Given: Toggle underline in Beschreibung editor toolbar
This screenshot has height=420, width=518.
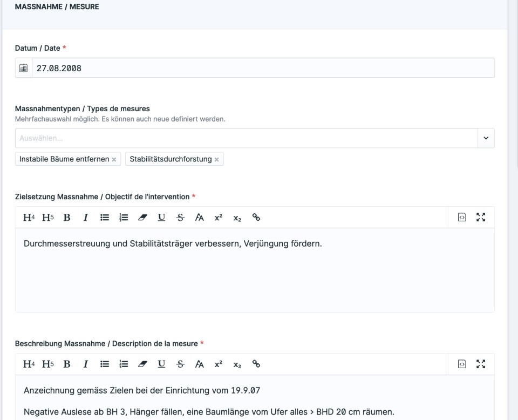Looking at the screenshot, I should coord(161,364).
